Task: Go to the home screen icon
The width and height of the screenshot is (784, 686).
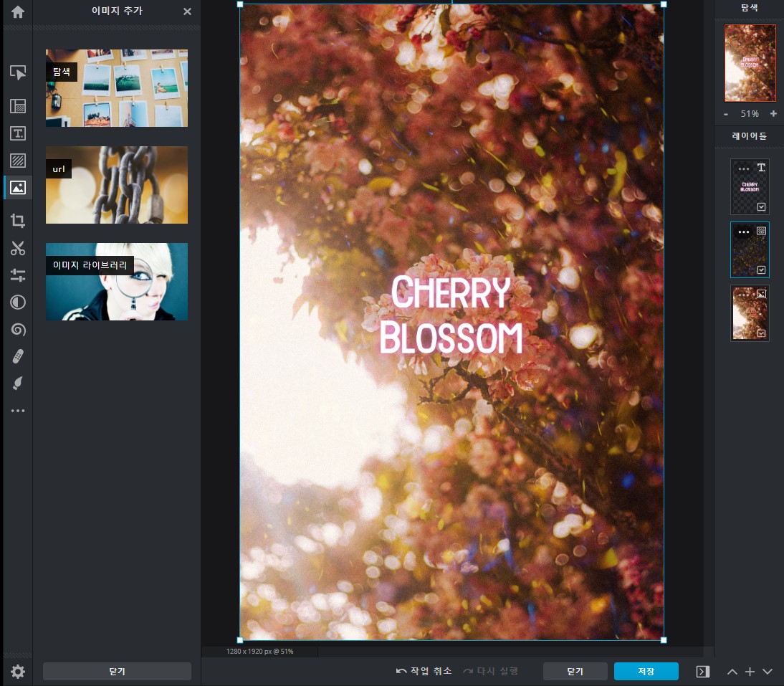Action: point(17,11)
